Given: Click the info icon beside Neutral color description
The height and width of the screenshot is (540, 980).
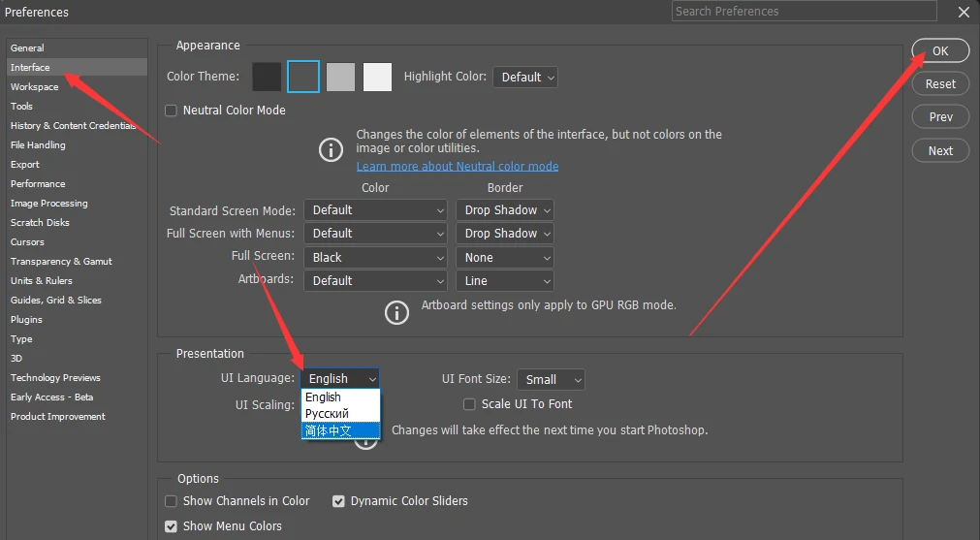Looking at the screenshot, I should [331, 149].
